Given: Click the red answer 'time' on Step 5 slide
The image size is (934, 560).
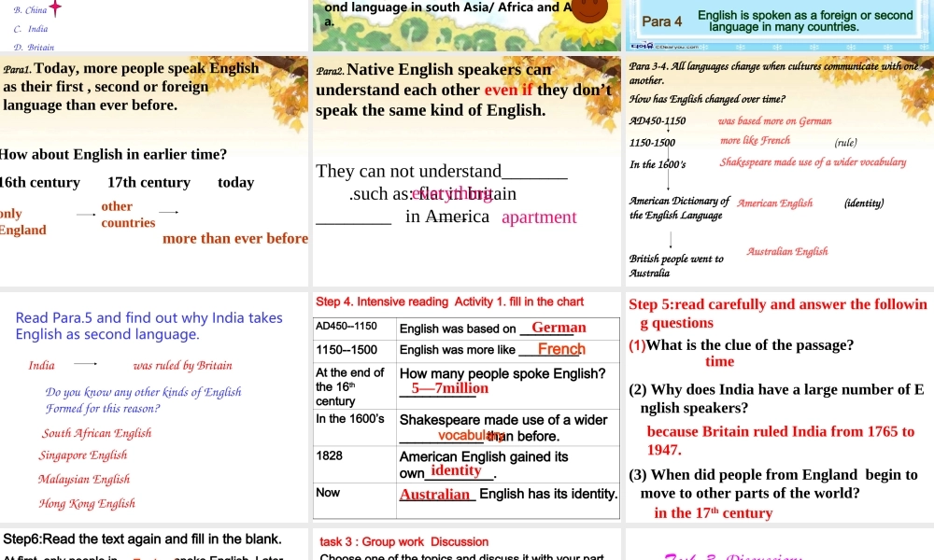Looking at the screenshot, I should (x=719, y=362).
